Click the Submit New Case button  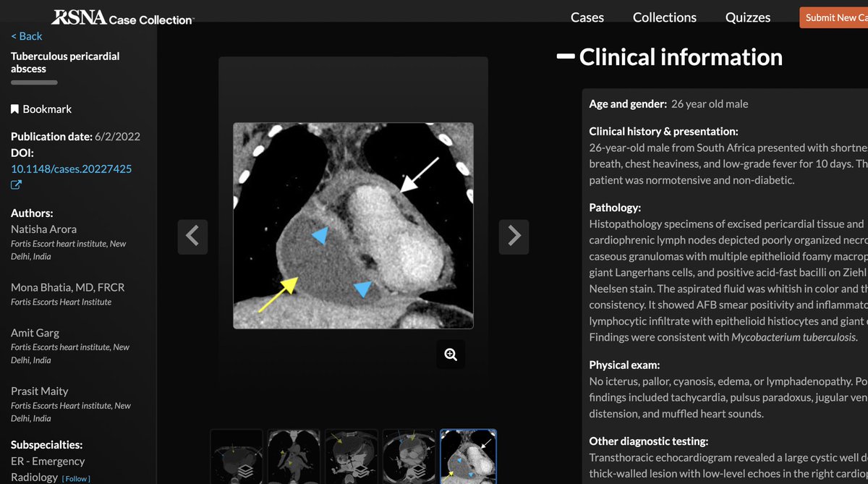(833, 17)
